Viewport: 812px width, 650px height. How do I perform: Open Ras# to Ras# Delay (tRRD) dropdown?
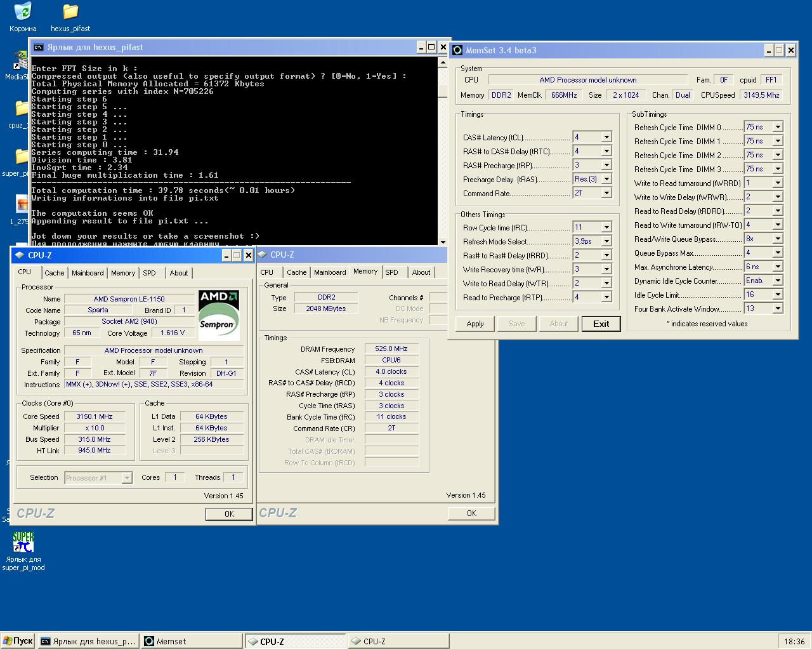pyautogui.click(x=606, y=255)
